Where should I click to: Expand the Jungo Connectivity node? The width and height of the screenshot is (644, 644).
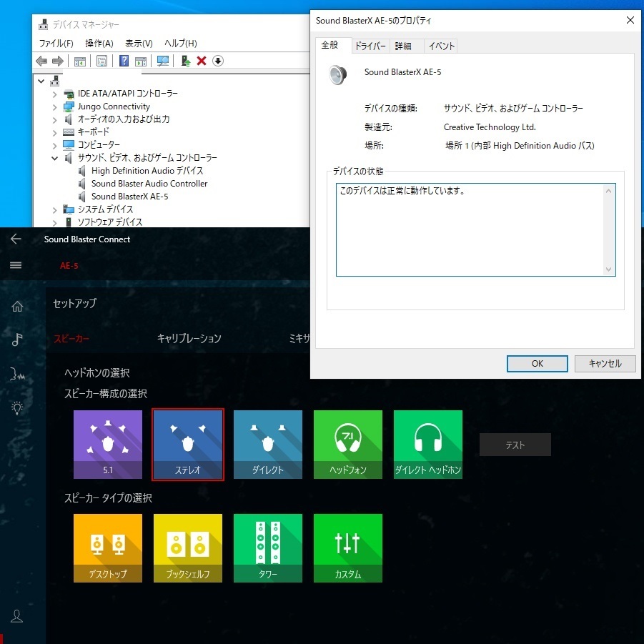point(54,107)
